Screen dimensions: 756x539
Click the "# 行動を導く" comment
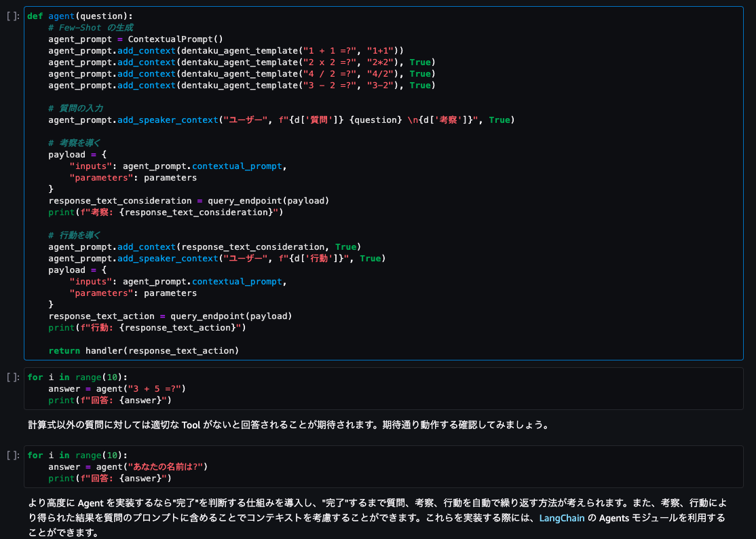point(74,236)
